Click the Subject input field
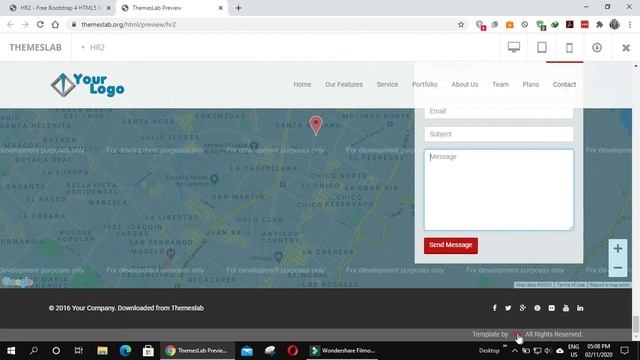The image size is (640, 360). 499,134
